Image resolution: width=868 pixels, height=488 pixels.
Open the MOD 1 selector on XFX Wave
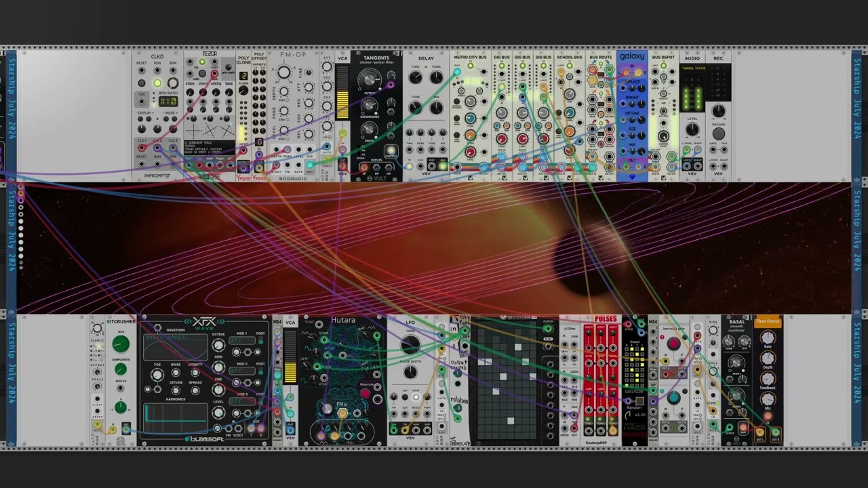click(241, 340)
